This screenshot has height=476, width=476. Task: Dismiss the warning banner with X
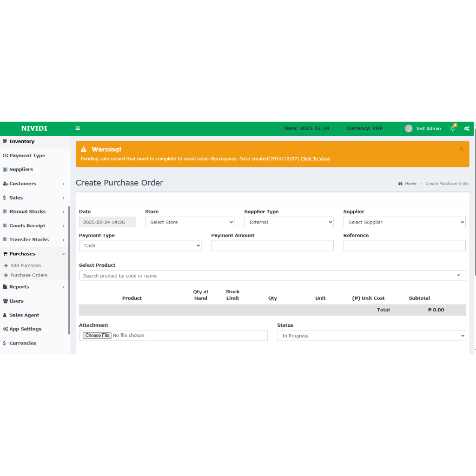461,149
